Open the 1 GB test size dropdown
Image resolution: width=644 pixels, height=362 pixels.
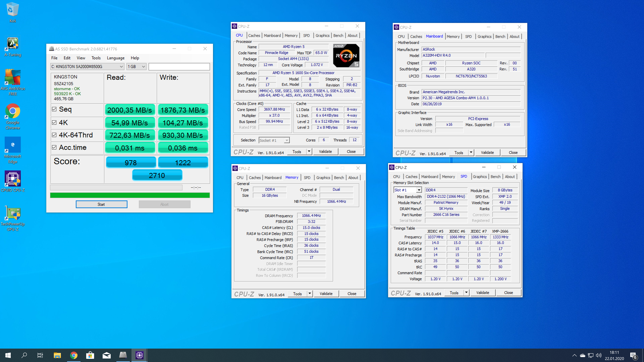pyautogui.click(x=136, y=67)
